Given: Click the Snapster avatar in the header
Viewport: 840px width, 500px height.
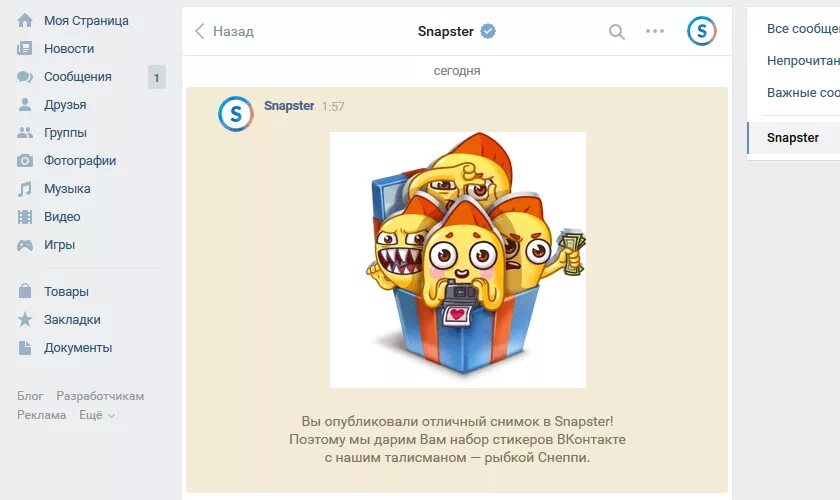Looking at the screenshot, I should pyautogui.click(x=701, y=31).
